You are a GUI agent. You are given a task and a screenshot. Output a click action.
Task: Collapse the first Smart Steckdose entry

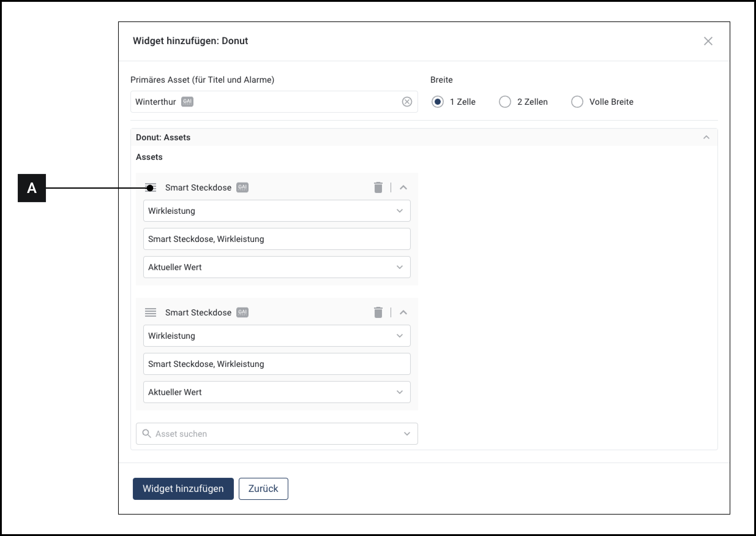[x=403, y=187]
